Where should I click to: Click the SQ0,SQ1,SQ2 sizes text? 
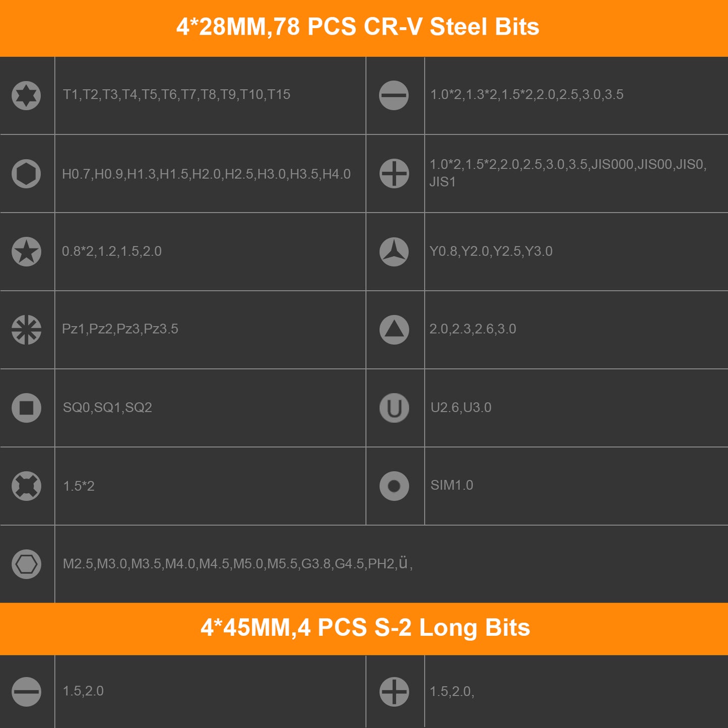click(107, 408)
